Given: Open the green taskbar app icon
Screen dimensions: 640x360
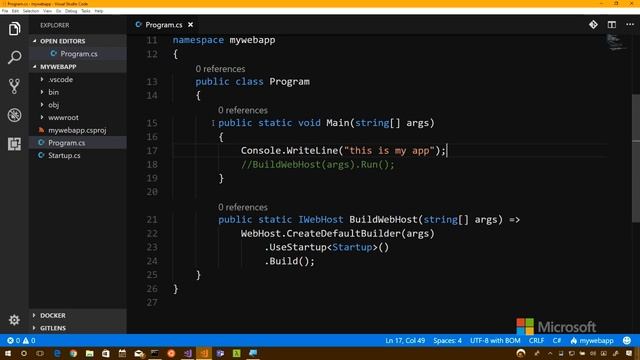Looking at the screenshot, I should [x=236, y=353].
